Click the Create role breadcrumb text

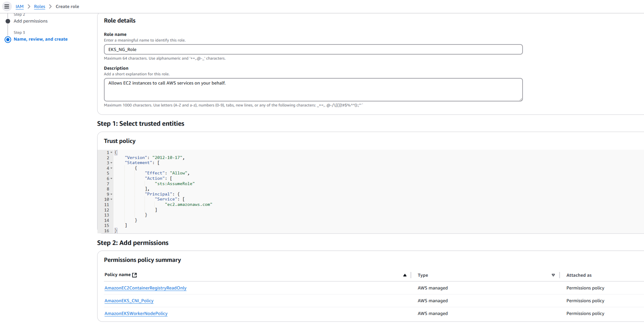(67, 6)
